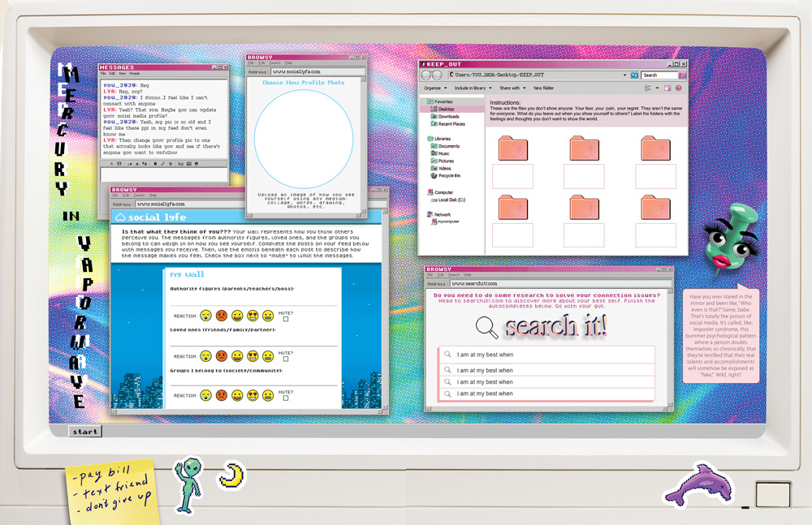
Task: Check MUTE? for Groups I belong to
Action: pyautogui.click(x=286, y=398)
